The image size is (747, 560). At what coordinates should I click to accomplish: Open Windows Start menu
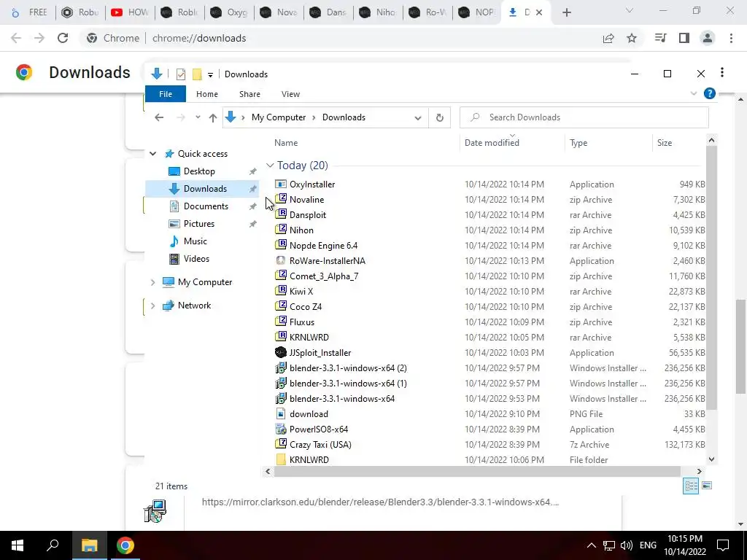pos(18,545)
